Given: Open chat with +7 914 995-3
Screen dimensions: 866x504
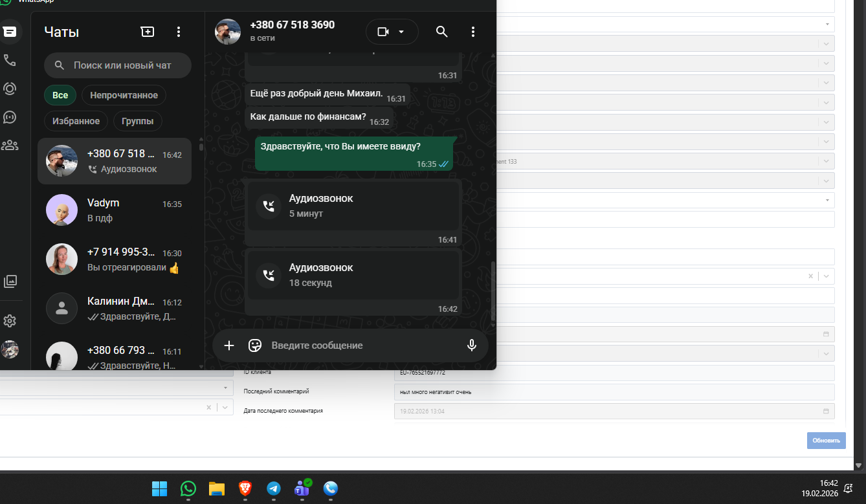Looking at the screenshot, I should [115, 259].
